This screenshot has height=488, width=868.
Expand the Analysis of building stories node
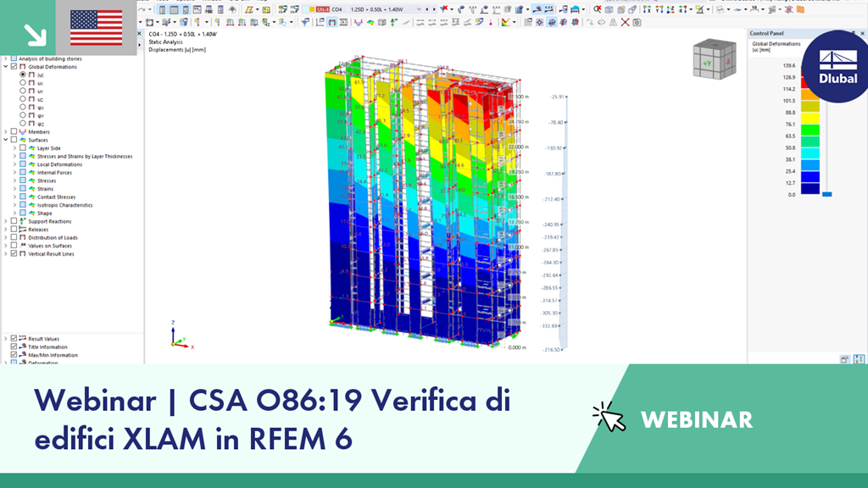point(6,58)
